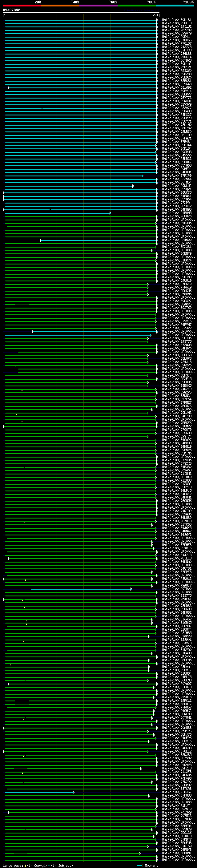This screenshot has height=868, width=197.
Task: Click alignment bar of row UniRef100_A1BQH5
Action: click(x=58, y=213)
